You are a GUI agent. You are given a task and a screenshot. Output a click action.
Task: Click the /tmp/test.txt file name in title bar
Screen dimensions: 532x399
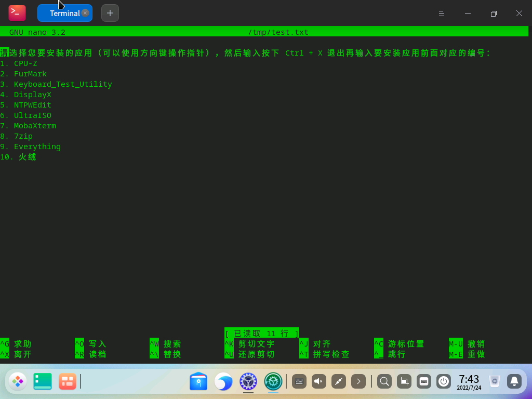tap(278, 32)
